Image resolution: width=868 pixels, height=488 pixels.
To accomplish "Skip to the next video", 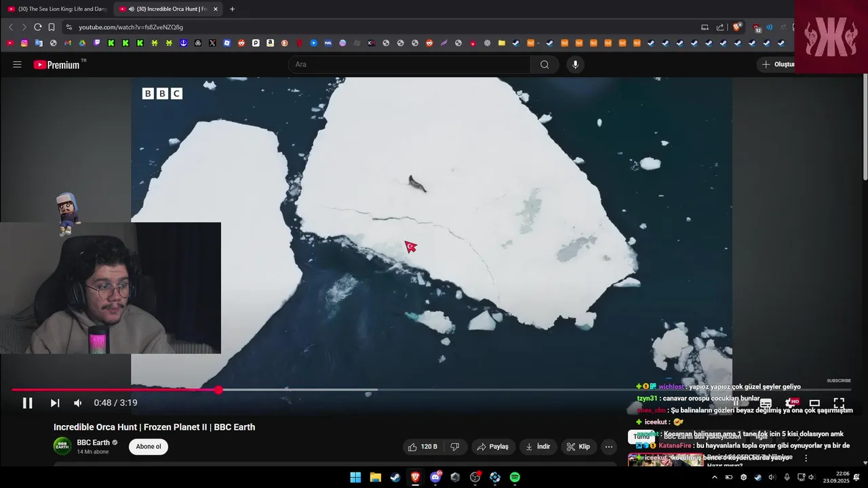I will pos(55,403).
